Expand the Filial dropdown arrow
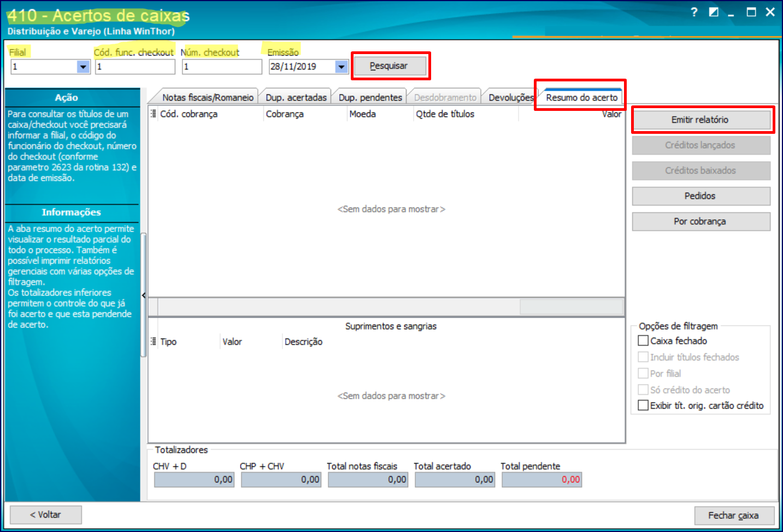783x532 pixels. (83, 67)
